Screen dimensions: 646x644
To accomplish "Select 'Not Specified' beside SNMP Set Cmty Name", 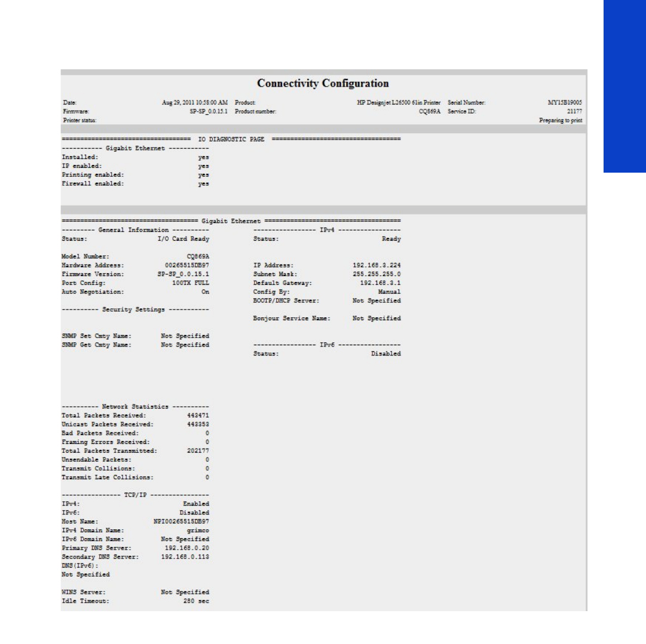I will (185, 336).
